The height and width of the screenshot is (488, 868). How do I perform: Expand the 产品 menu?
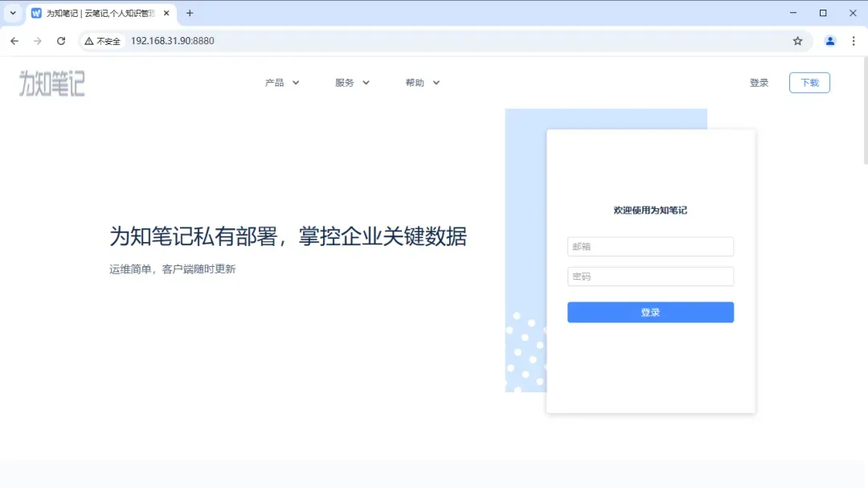click(282, 83)
